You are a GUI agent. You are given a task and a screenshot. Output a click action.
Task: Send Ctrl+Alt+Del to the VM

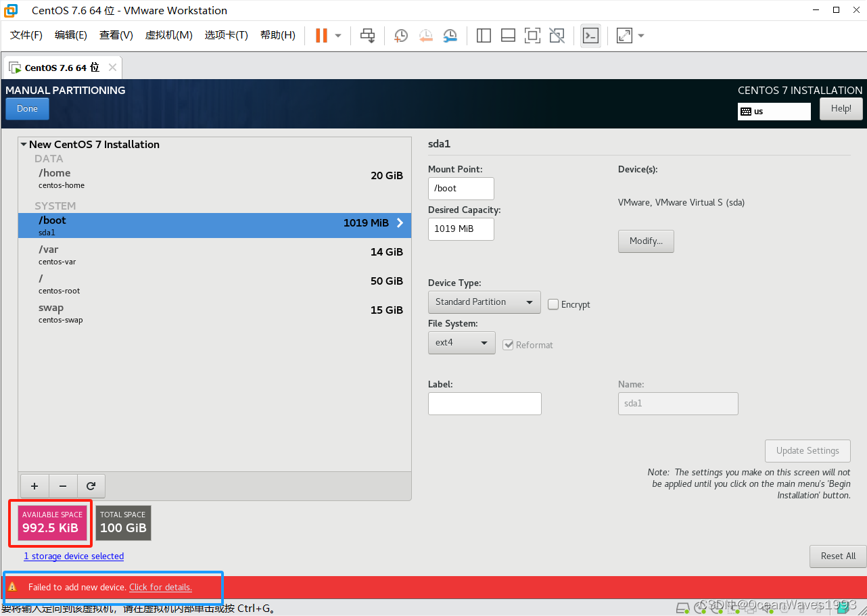(367, 36)
